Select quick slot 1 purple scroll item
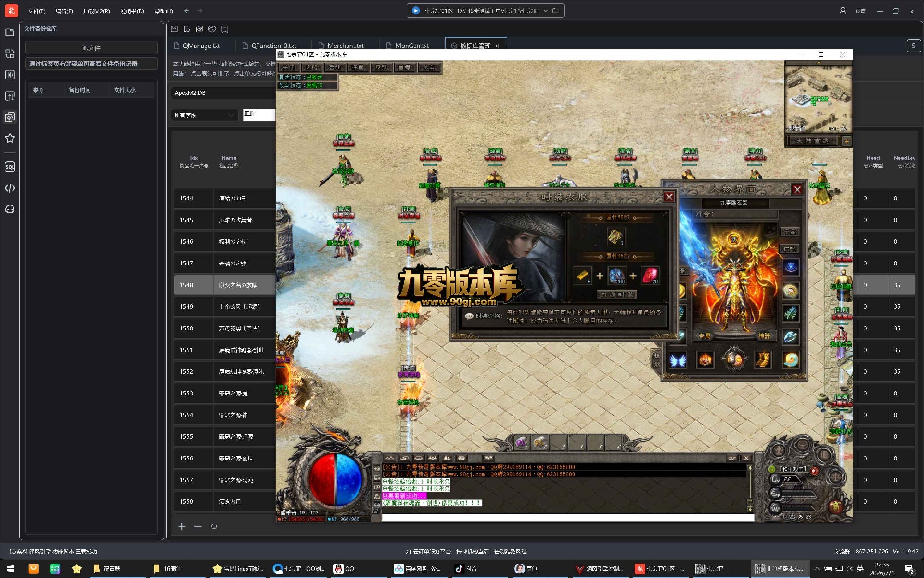 coord(521,442)
